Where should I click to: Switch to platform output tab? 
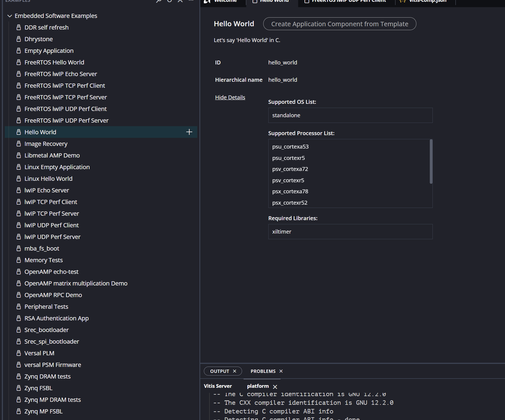(x=258, y=386)
